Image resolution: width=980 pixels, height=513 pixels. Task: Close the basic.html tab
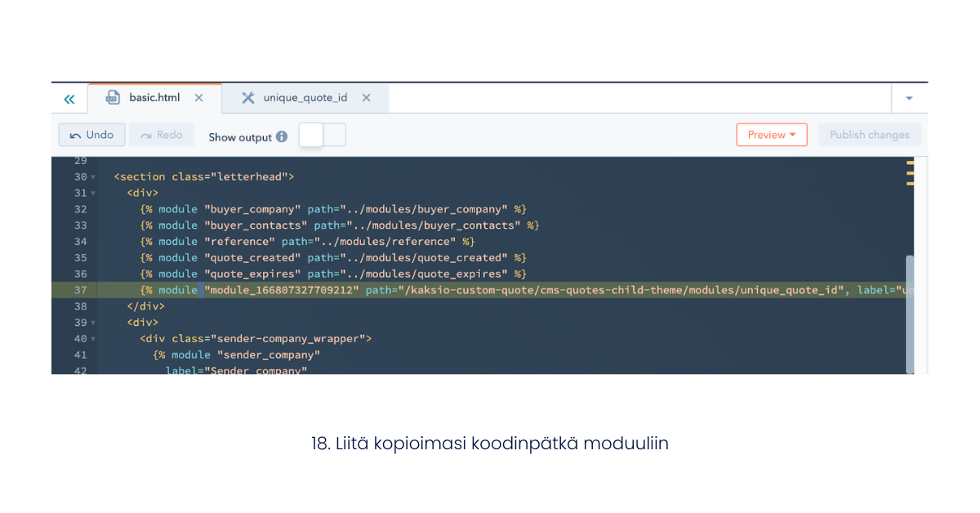198,98
